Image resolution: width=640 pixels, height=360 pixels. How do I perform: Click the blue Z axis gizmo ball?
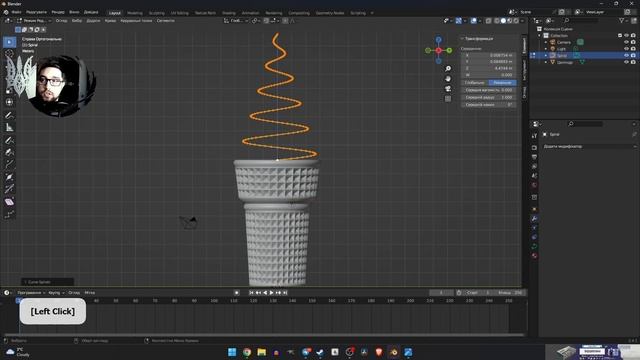(438, 40)
